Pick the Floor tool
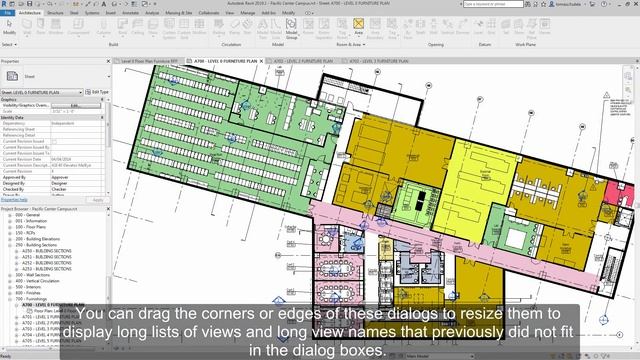 pos(153,27)
